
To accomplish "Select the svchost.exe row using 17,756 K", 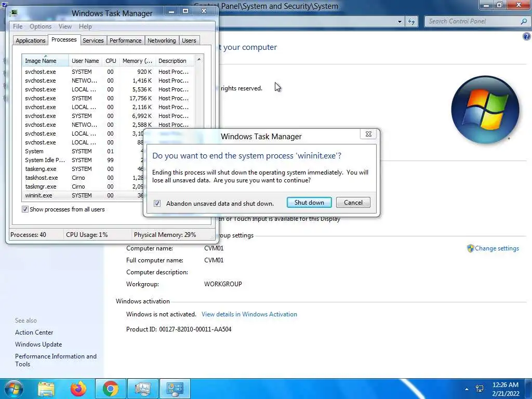I will [x=108, y=98].
